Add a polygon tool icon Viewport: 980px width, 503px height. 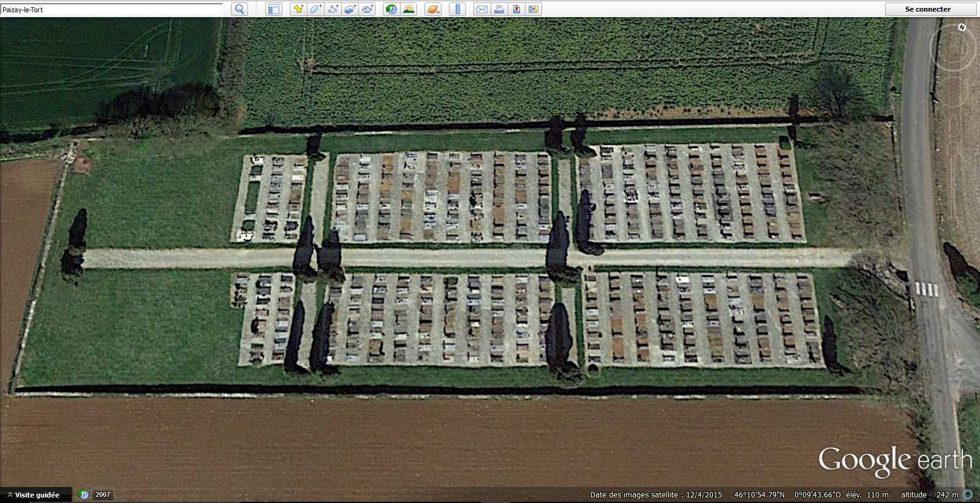point(315,9)
